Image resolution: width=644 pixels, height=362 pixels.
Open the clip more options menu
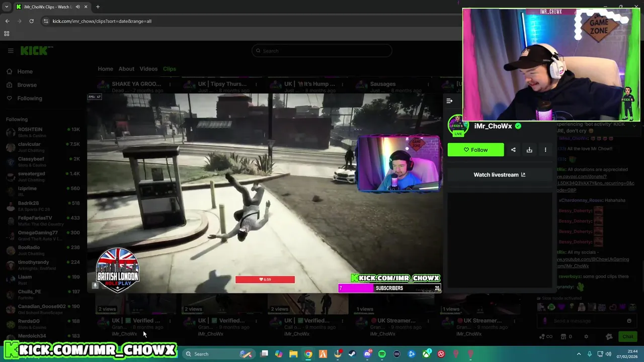[x=545, y=150]
